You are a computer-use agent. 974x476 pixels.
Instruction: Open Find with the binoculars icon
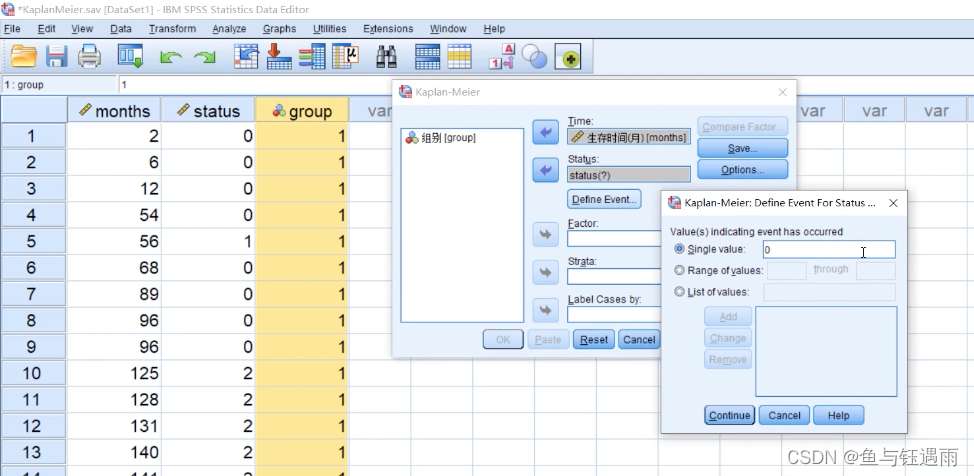click(386, 57)
